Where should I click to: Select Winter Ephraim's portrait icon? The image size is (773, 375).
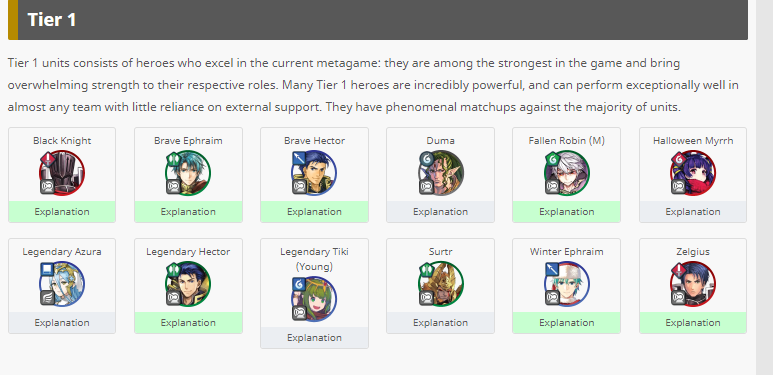566,284
